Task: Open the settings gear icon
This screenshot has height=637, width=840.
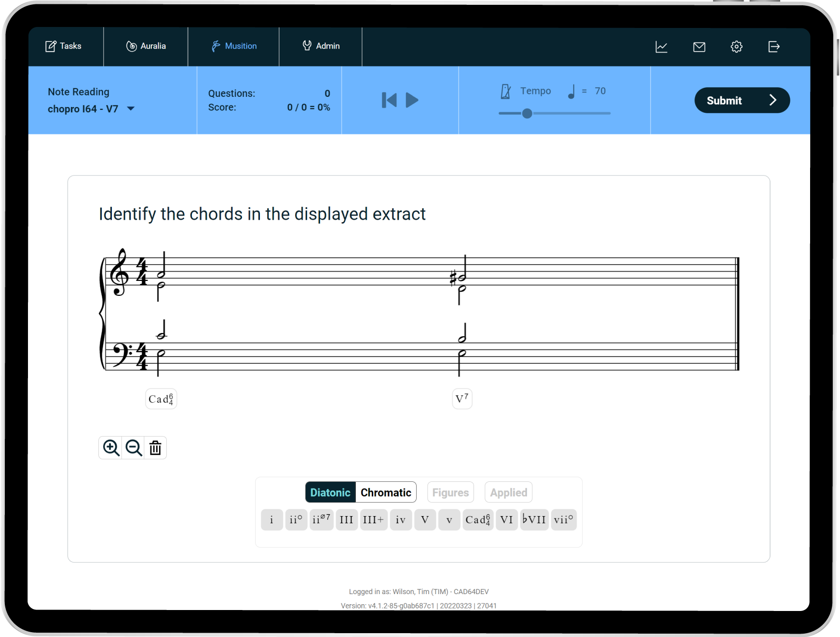Action: point(736,47)
